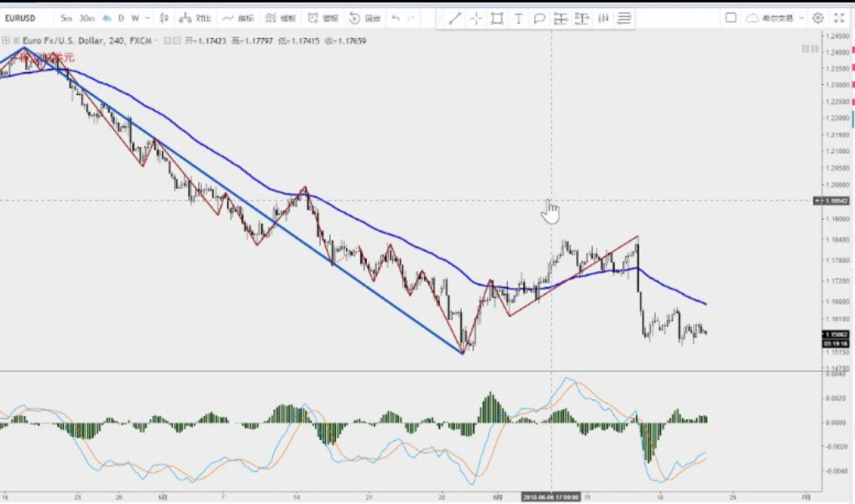Open the compare symbols tool

coord(195,18)
